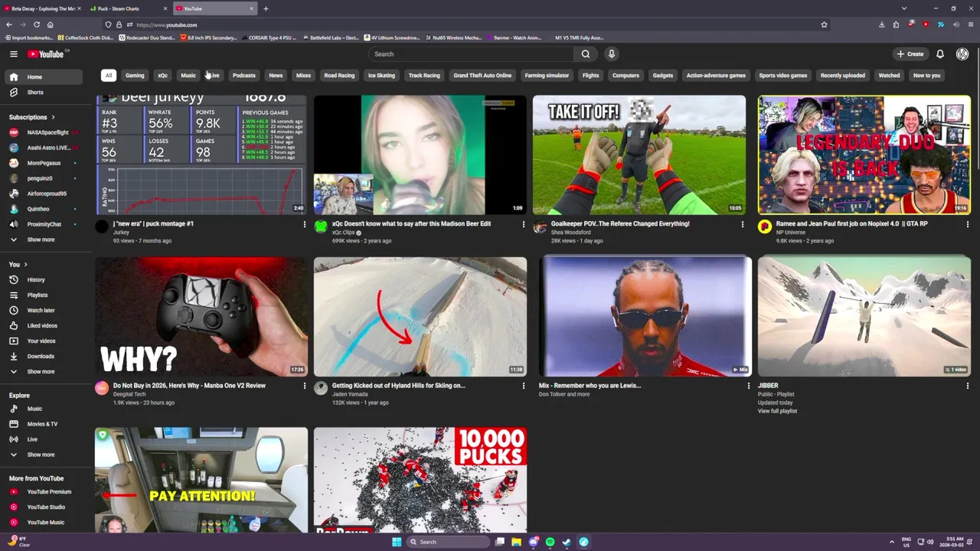Select the Ice Skating filter chip
Screen dimensions: 980x551
point(381,75)
